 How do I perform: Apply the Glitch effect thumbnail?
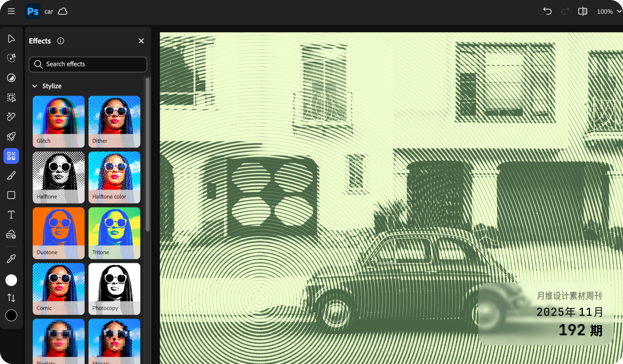pos(58,121)
